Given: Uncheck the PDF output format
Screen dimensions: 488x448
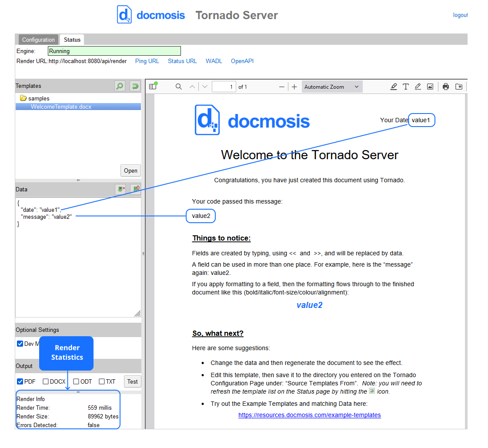Looking at the screenshot, I should click(x=20, y=381).
